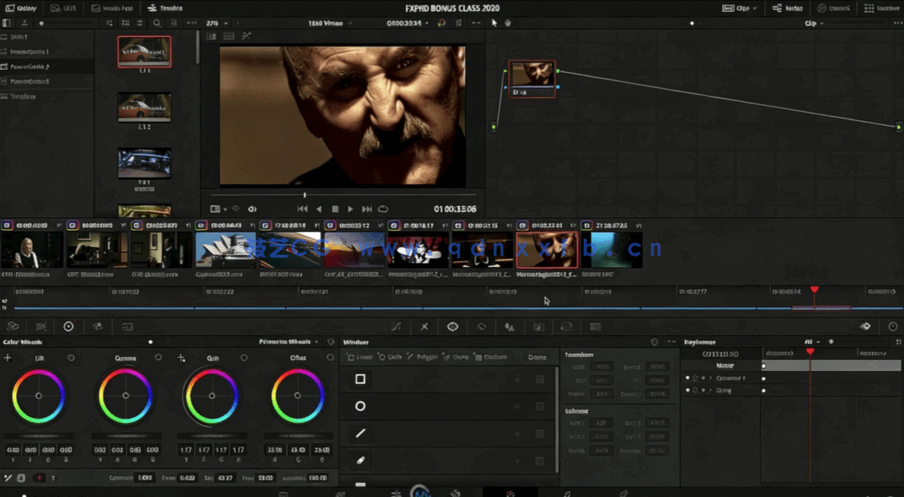
Task: Open the Key palette icon
Action: [538, 326]
